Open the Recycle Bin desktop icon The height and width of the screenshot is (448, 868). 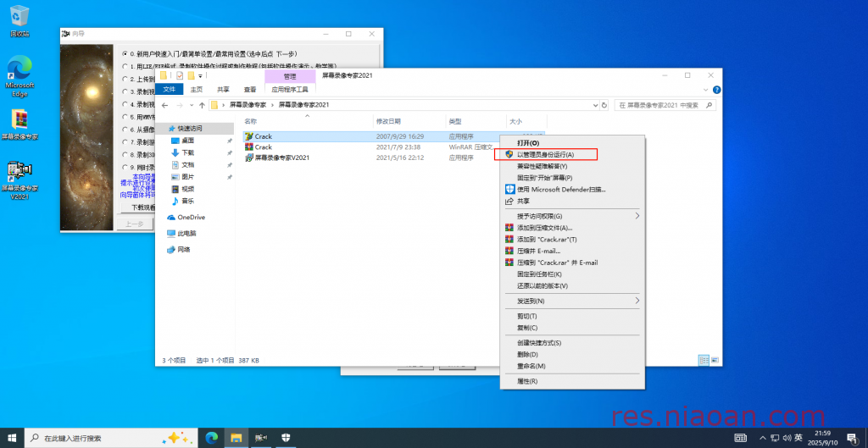[x=20, y=21]
